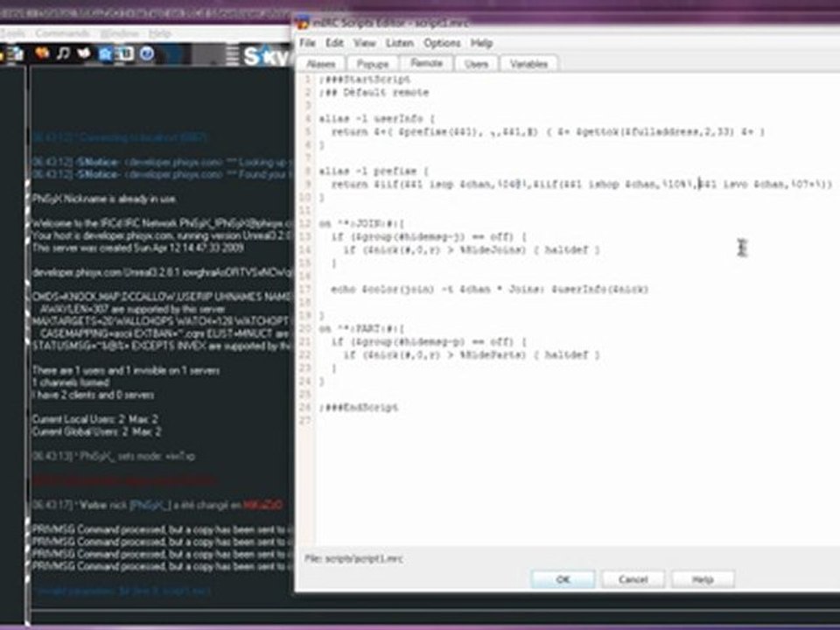
Task: Click the ';###StartScript' comment line
Action: click(x=365, y=80)
